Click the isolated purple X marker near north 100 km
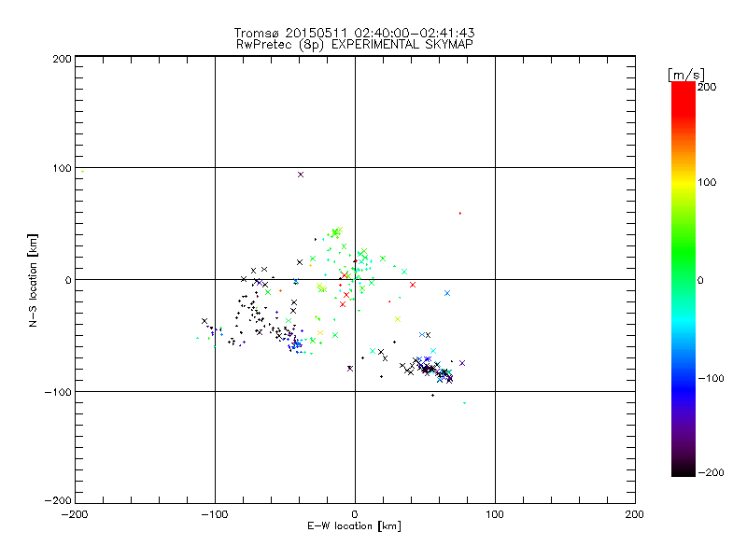This screenshot has height=560, width=747. coord(301,175)
